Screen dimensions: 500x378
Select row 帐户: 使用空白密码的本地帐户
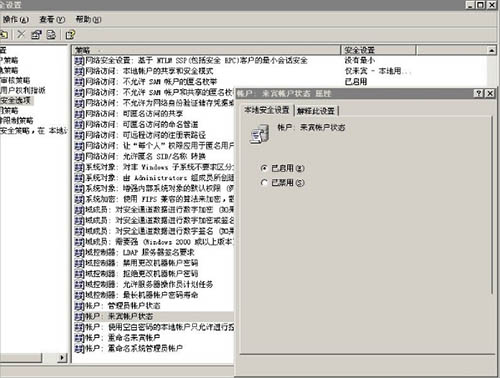[x=154, y=327]
